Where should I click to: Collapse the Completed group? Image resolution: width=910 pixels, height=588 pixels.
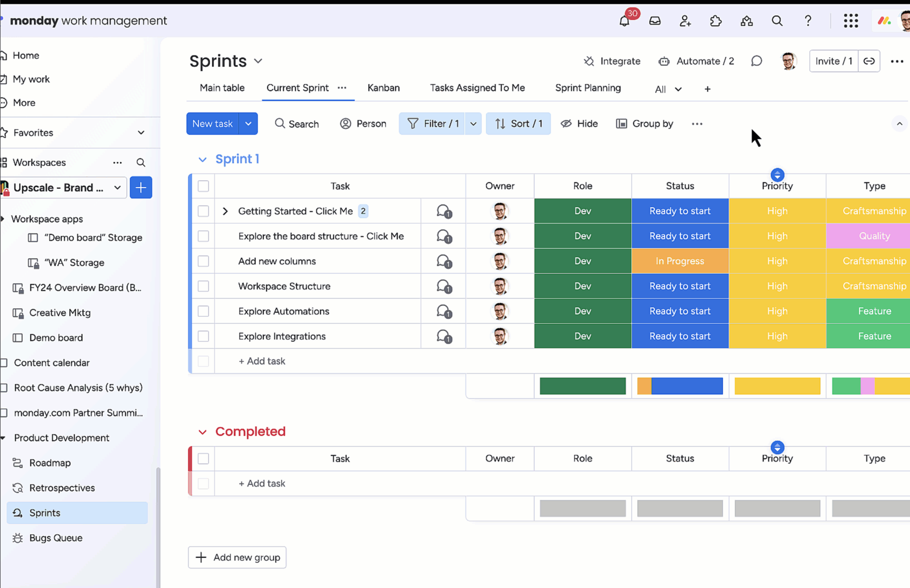click(x=203, y=432)
